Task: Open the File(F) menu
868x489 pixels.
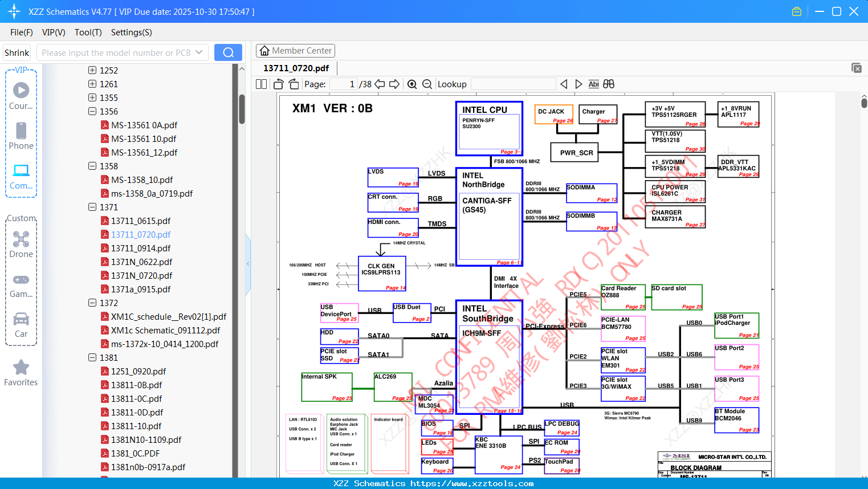Action: (22, 32)
